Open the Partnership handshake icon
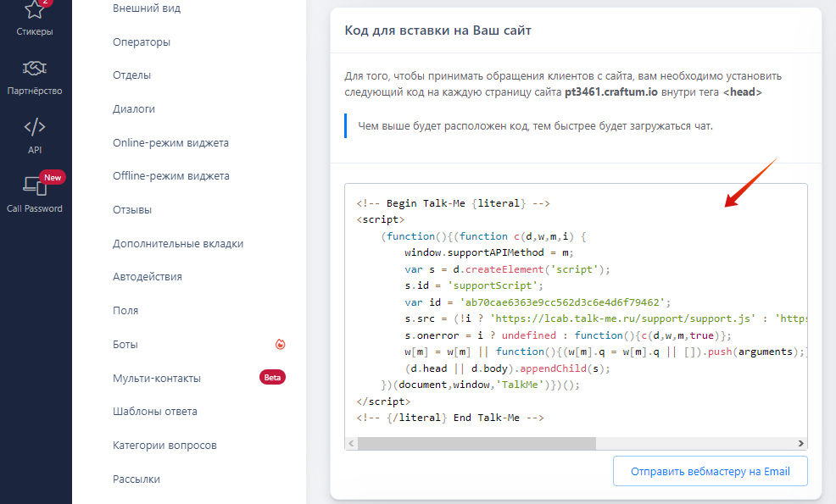The height and width of the screenshot is (504, 836). (35, 68)
